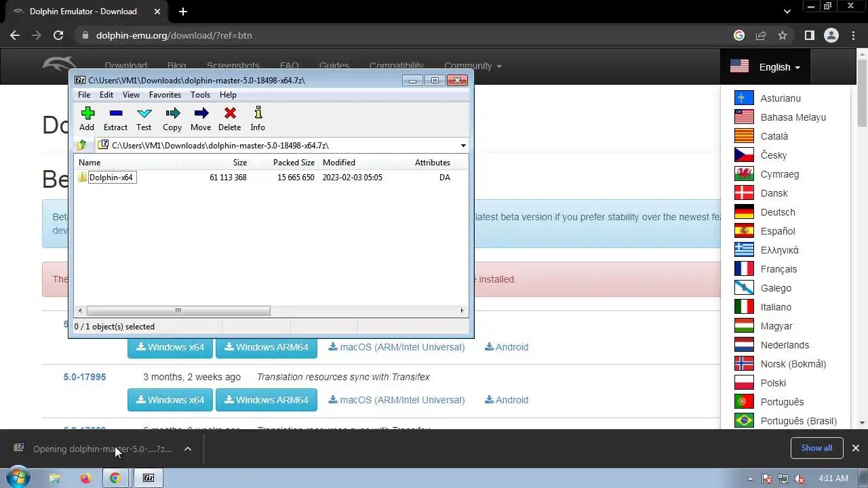
Task: Click Windows x64 button for version 5.0-17995
Action: click(x=170, y=400)
